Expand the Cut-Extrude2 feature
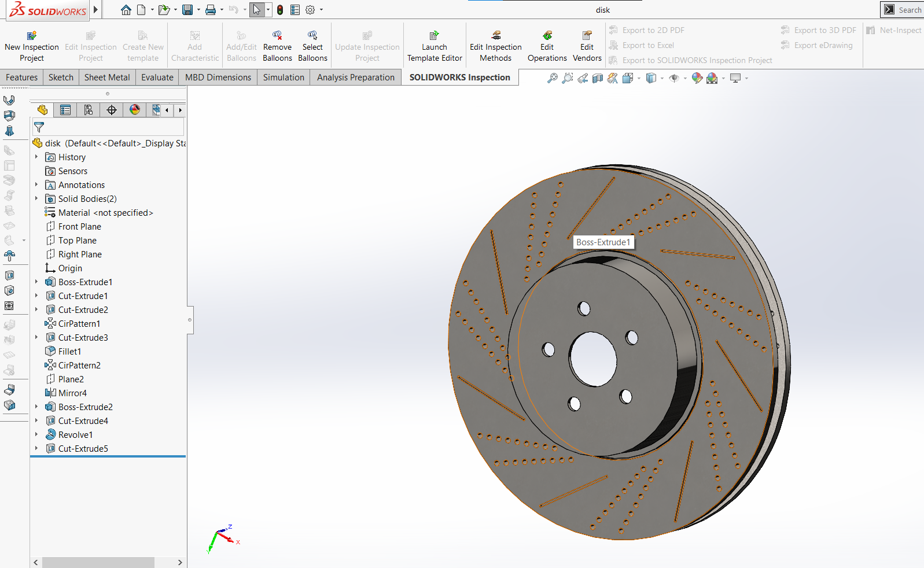The width and height of the screenshot is (924, 568). [36, 309]
